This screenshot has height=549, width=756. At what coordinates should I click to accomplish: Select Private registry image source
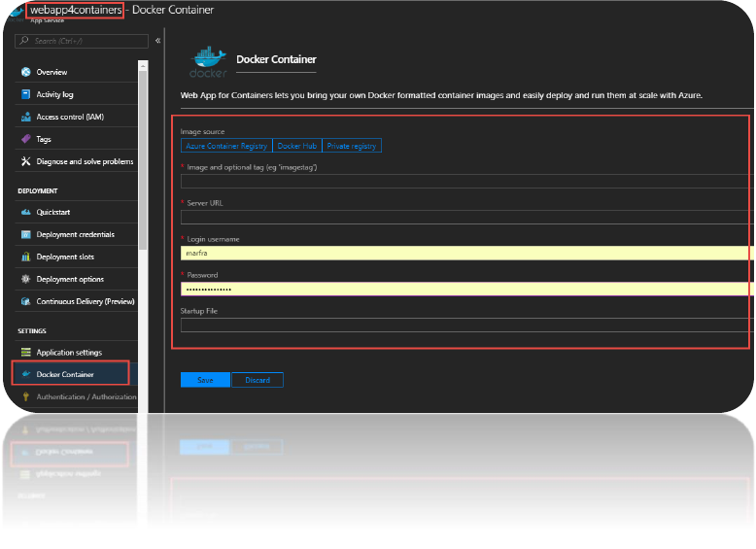[352, 146]
